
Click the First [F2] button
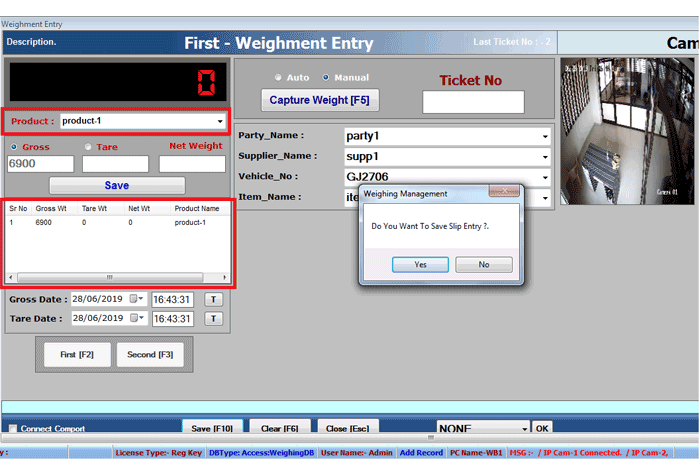[77, 355]
